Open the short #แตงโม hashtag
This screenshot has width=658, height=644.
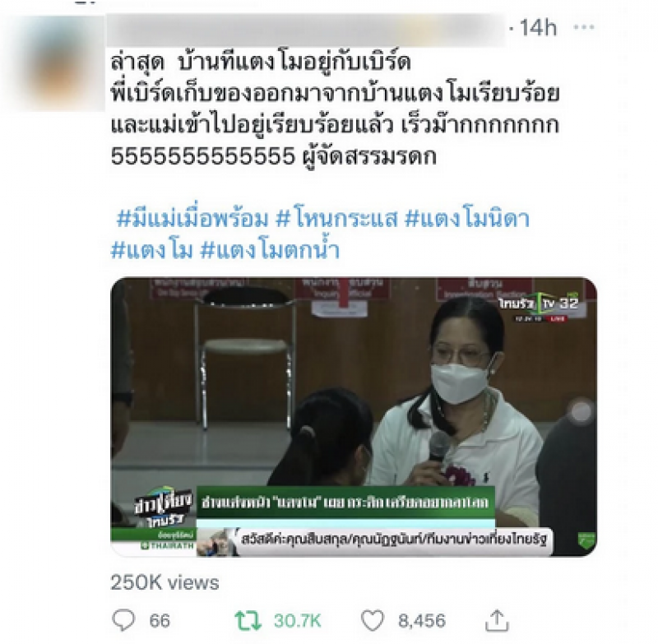(152, 251)
